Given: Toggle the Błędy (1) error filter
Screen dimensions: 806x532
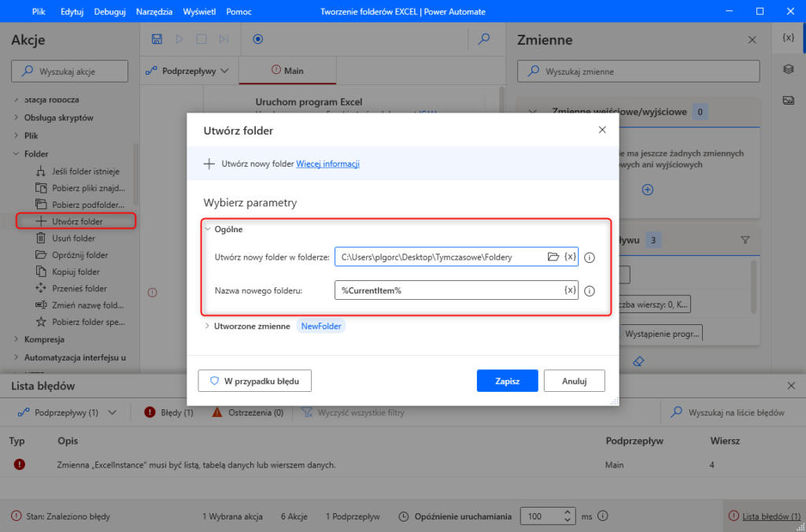Looking at the screenshot, I should tap(168, 412).
